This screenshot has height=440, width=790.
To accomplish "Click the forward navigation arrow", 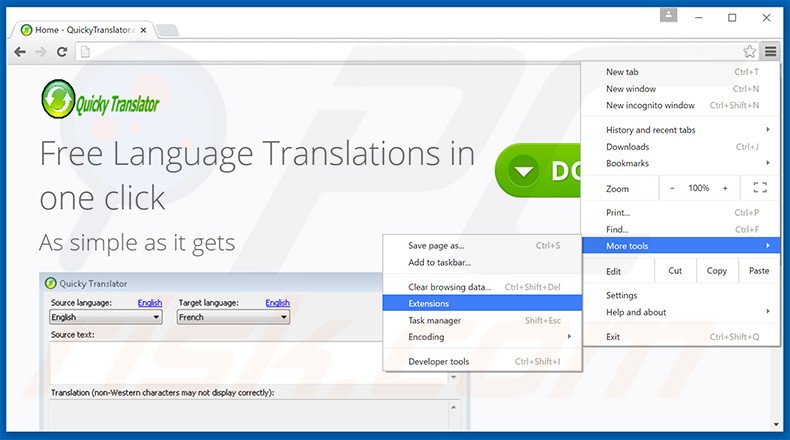I will (x=41, y=51).
